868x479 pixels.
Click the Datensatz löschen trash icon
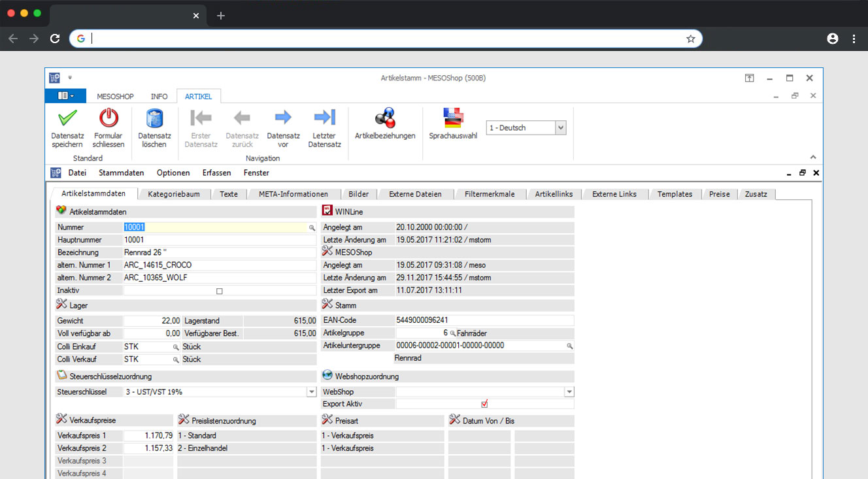154,118
